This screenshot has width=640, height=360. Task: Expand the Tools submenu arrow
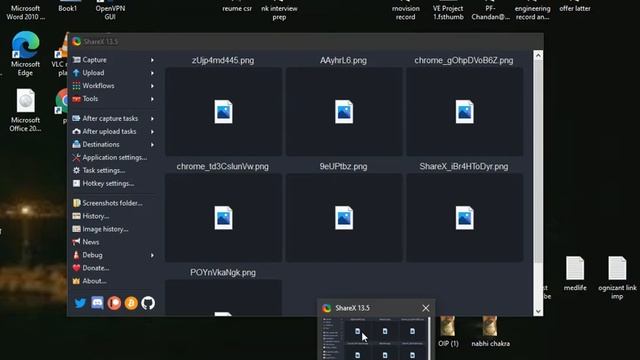point(152,99)
